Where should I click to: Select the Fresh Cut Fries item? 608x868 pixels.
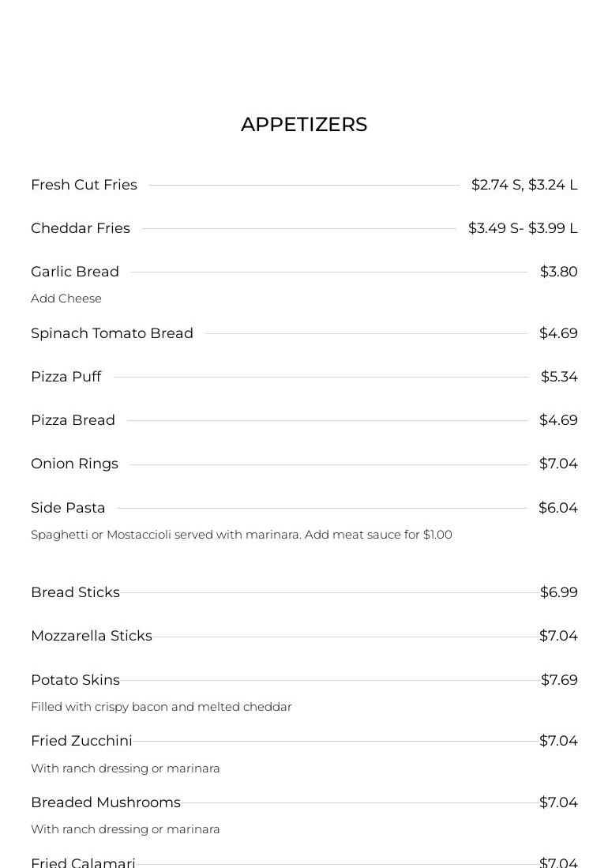84,185
